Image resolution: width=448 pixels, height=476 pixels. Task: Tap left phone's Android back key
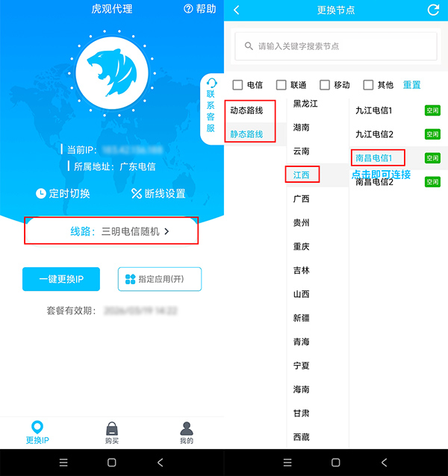click(161, 463)
